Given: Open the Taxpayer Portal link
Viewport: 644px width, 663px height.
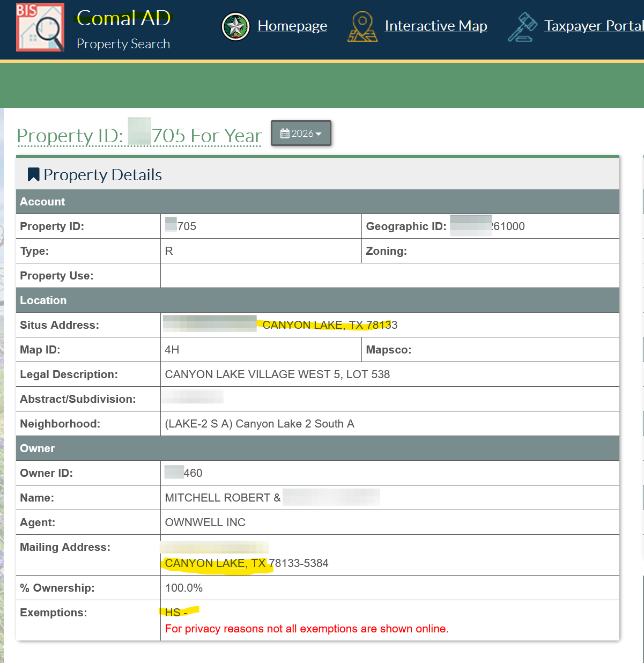Looking at the screenshot, I should tap(594, 26).
